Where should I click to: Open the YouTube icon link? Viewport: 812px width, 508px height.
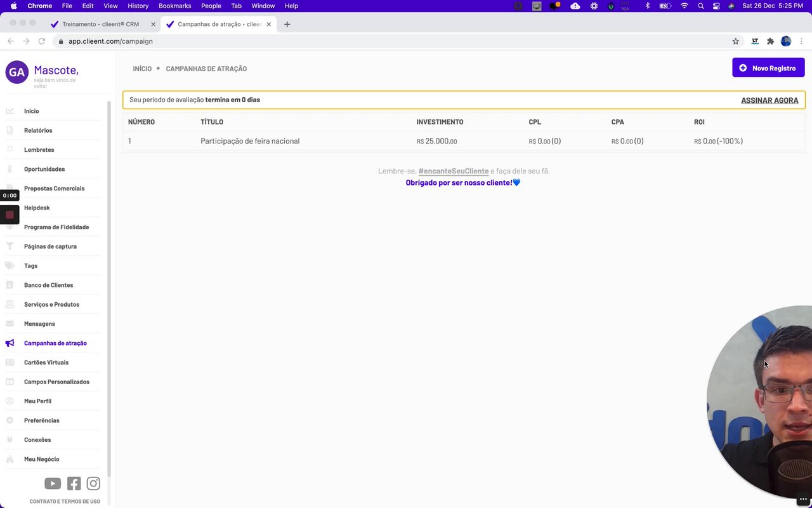53,484
